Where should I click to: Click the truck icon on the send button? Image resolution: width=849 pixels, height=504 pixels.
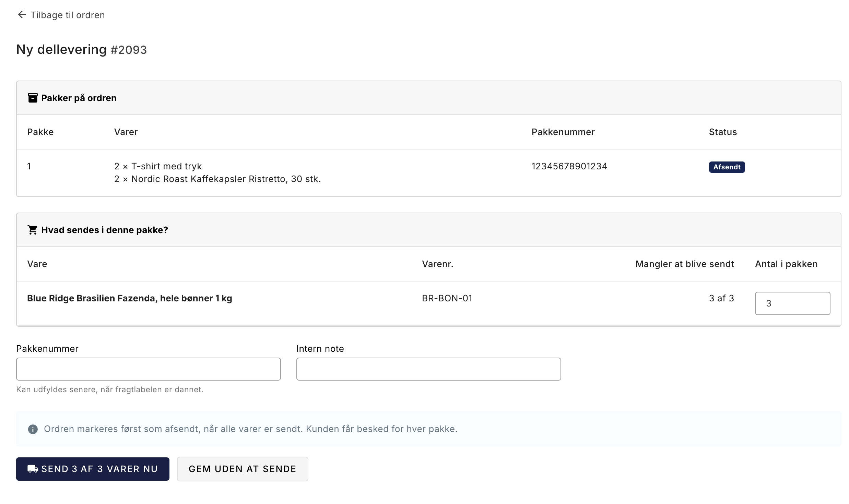coord(33,469)
